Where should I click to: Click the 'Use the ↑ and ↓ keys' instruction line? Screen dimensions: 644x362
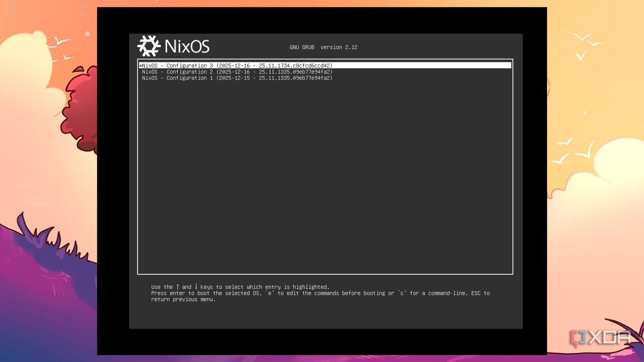click(240, 287)
